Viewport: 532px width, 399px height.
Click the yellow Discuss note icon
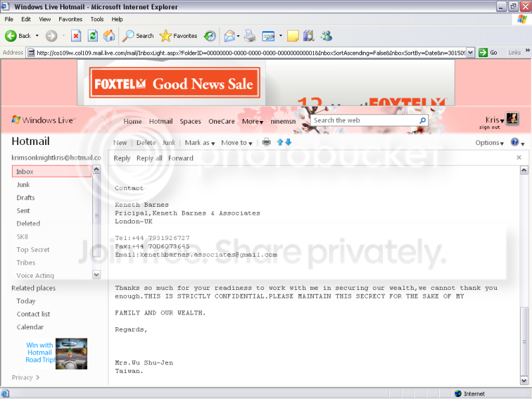pyautogui.click(x=293, y=36)
